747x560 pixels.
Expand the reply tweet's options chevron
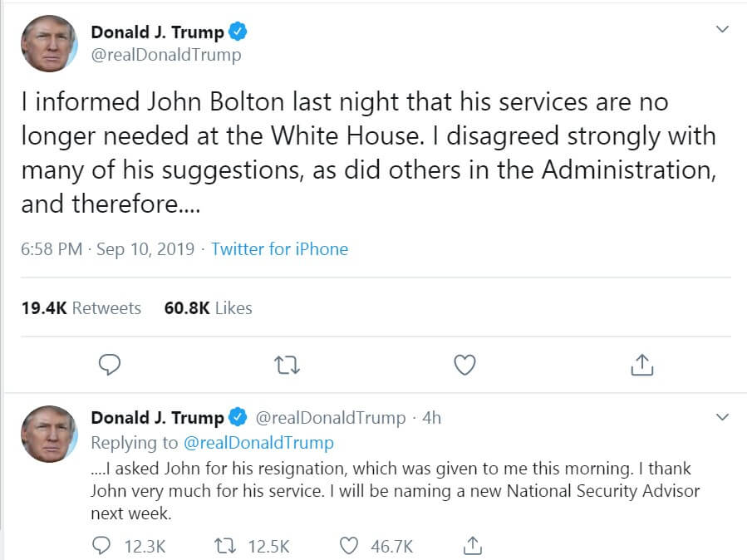click(722, 416)
